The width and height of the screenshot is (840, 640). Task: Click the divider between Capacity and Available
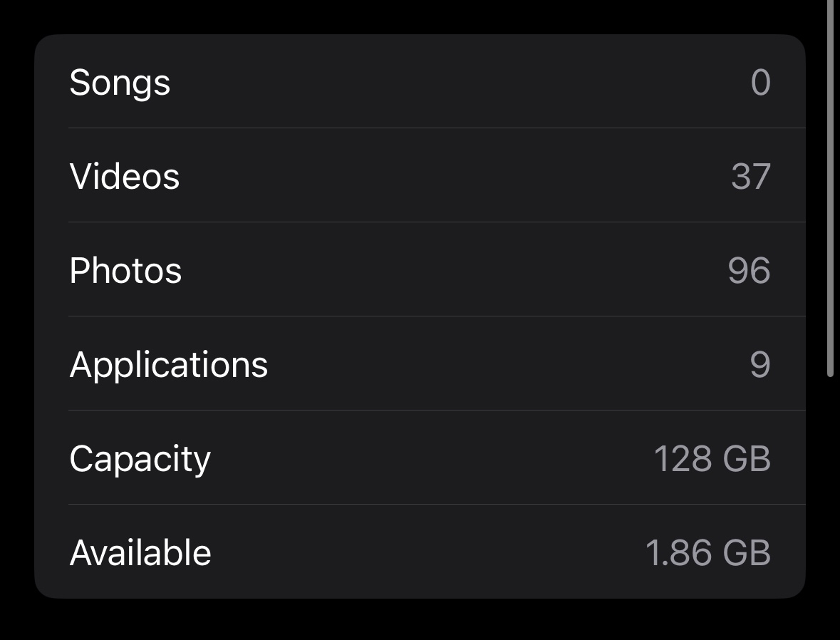[436, 504]
